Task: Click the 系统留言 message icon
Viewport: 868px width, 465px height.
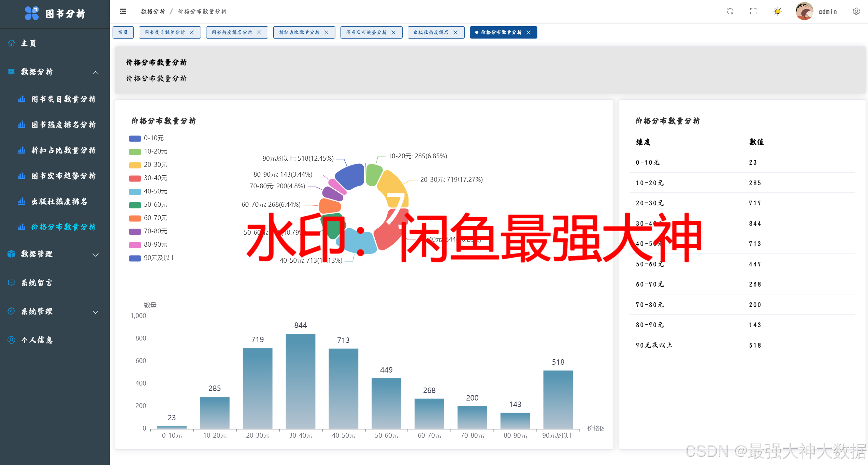Action: pyautogui.click(x=12, y=282)
